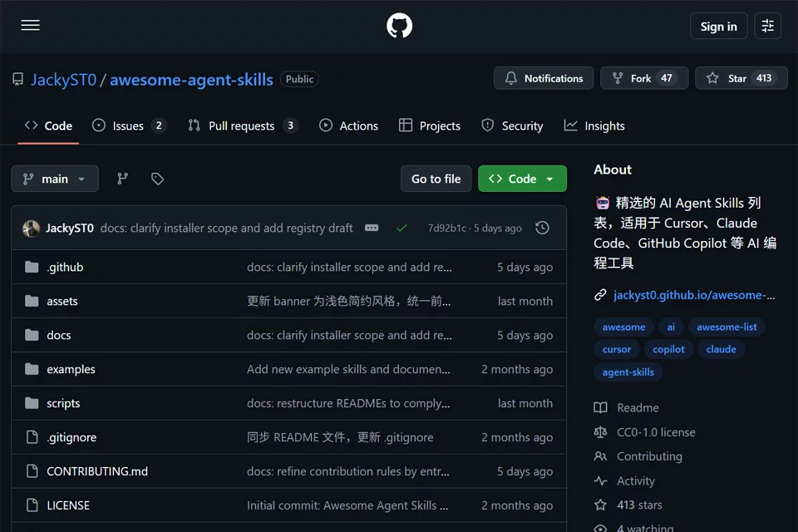Click the Go to file button
The width and height of the screenshot is (798, 532).
436,179
